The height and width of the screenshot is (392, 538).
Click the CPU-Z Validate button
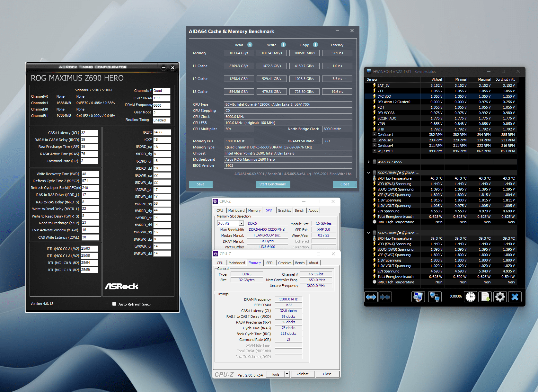[x=303, y=374]
